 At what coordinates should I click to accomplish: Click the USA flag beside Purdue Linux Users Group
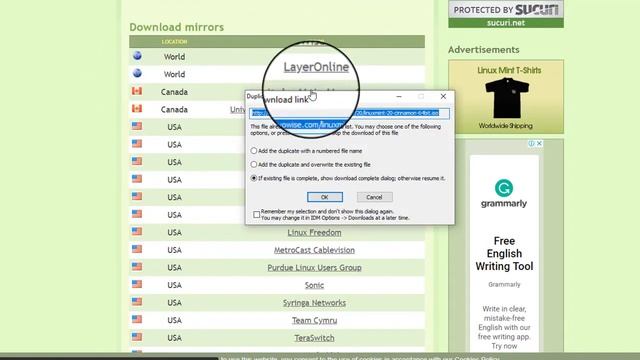click(137, 266)
